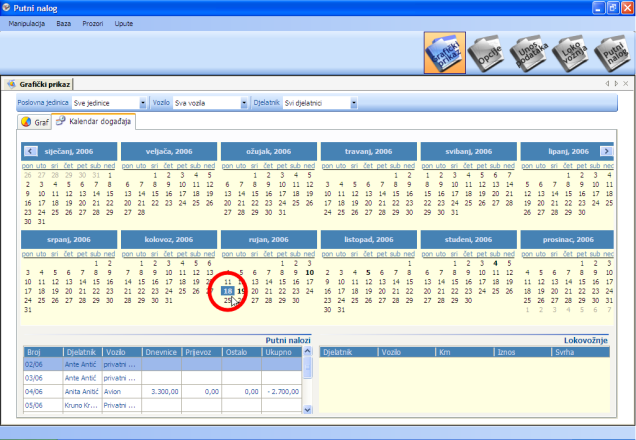Go to next months with calendar forward arrow
636x440 pixels.
606,151
